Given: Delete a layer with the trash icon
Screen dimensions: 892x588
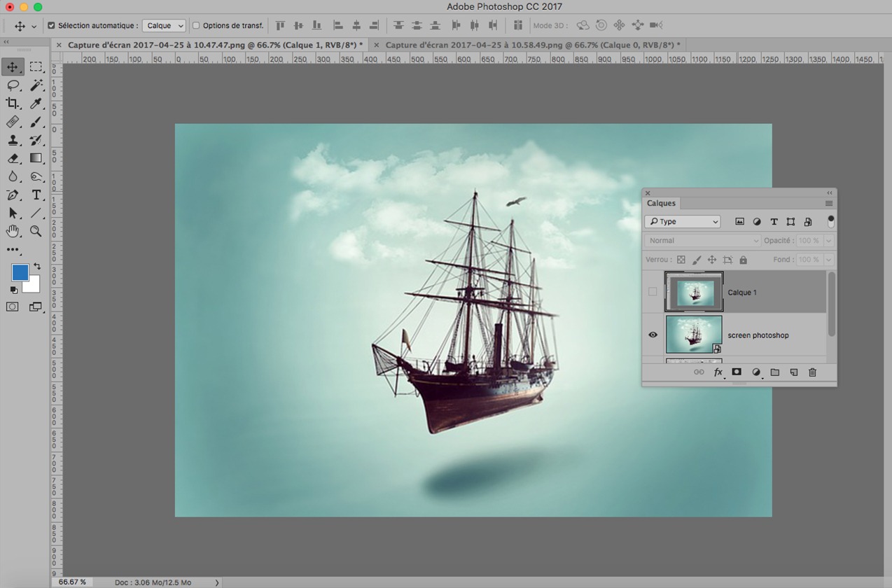Looking at the screenshot, I should pos(812,372).
